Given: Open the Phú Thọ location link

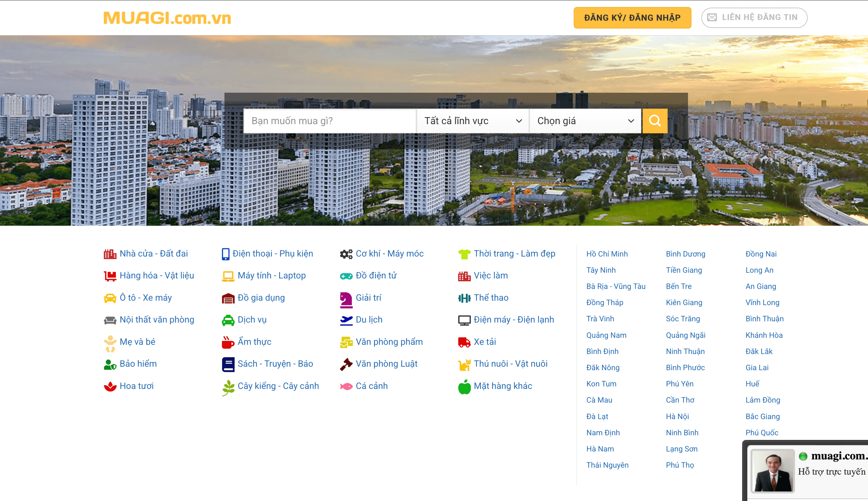Looking at the screenshot, I should [x=679, y=465].
